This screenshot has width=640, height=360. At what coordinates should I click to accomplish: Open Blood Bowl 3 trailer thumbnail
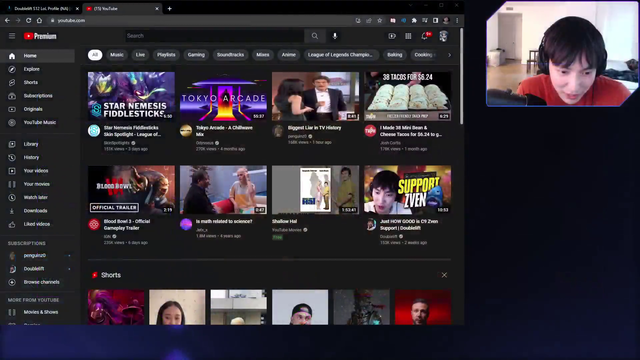point(131,190)
